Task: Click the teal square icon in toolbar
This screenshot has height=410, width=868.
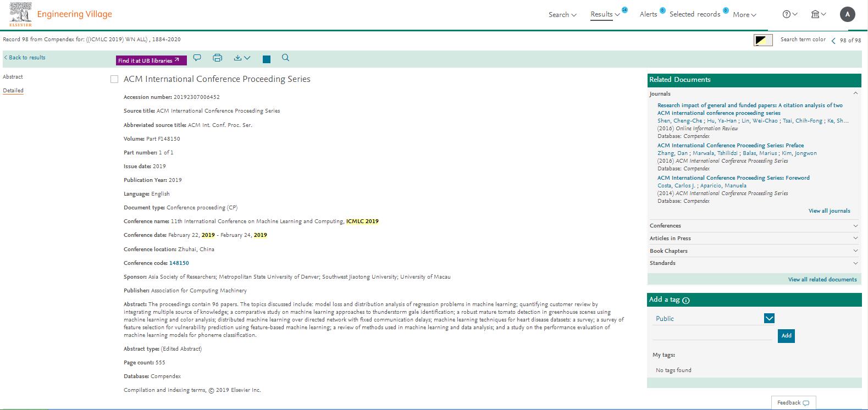Action: click(267, 59)
